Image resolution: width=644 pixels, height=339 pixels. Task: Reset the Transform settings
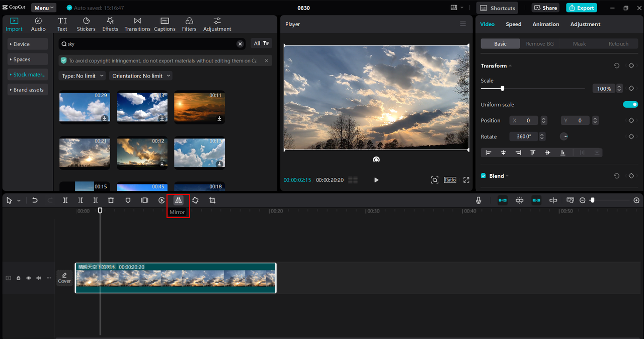(617, 65)
